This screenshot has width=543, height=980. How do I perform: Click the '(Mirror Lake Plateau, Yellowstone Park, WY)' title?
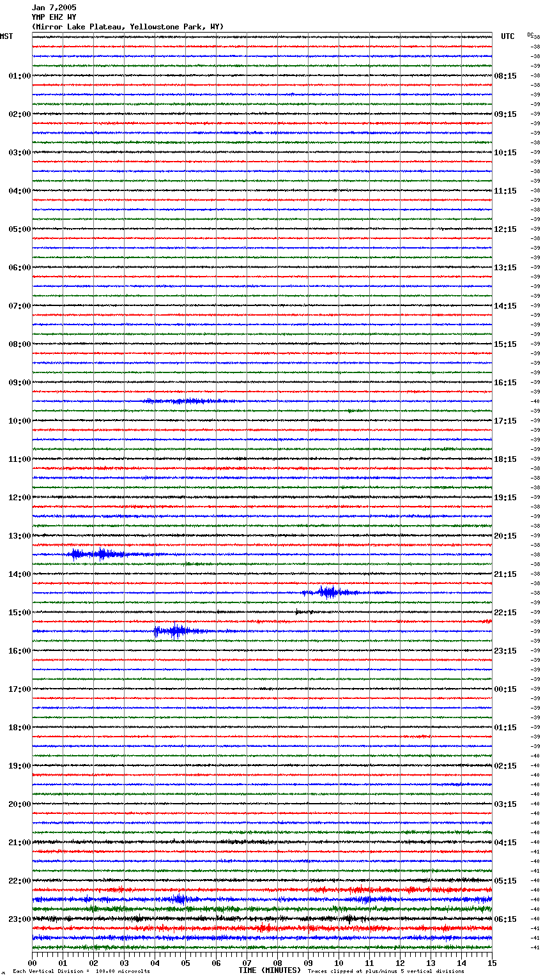(x=128, y=27)
